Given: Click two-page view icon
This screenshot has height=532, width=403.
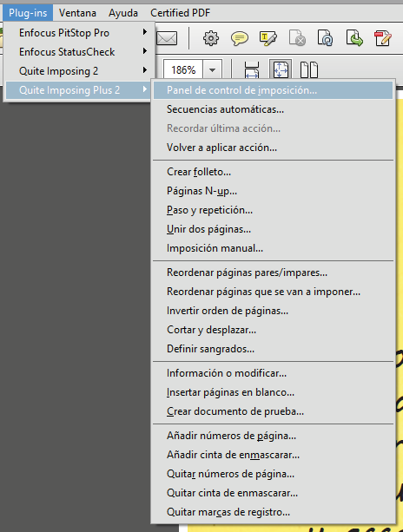Looking at the screenshot, I should pyautogui.click(x=309, y=69).
